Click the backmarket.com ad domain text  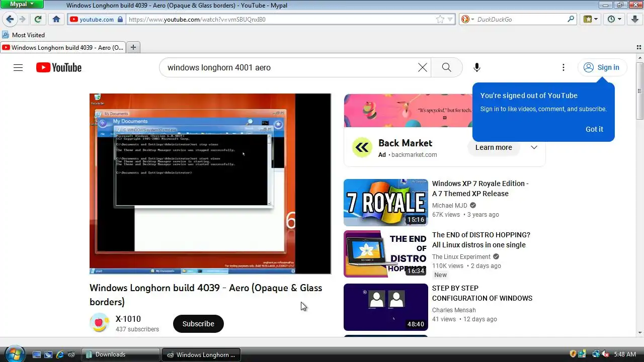tap(414, 155)
